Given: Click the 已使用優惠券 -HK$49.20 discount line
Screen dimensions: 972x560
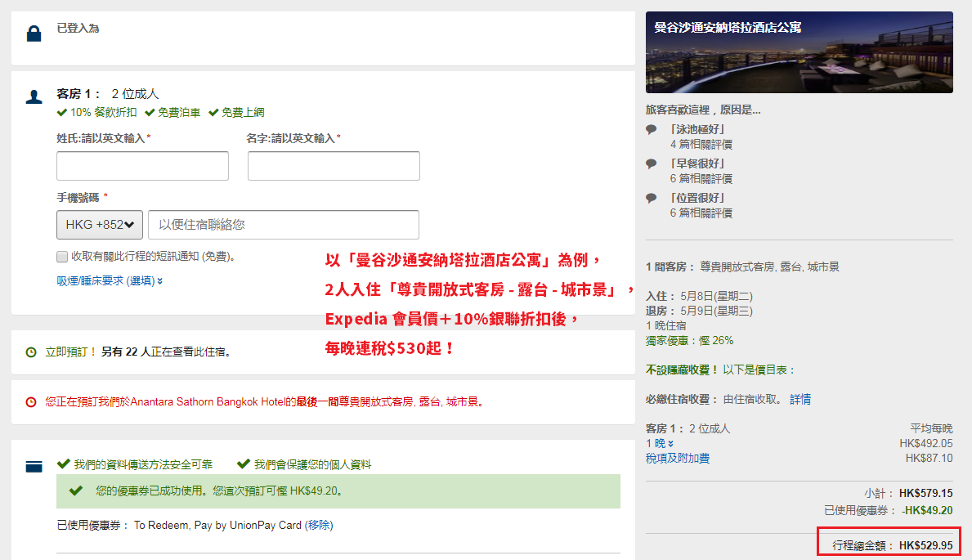Looking at the screenshot, I should pos(889,510).
